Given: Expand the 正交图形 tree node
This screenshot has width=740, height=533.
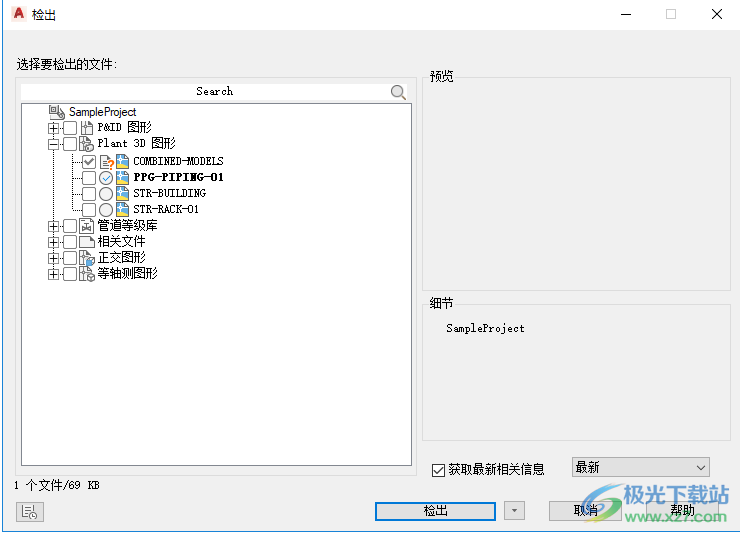Looking at the screenshot, I should (53, 258).
